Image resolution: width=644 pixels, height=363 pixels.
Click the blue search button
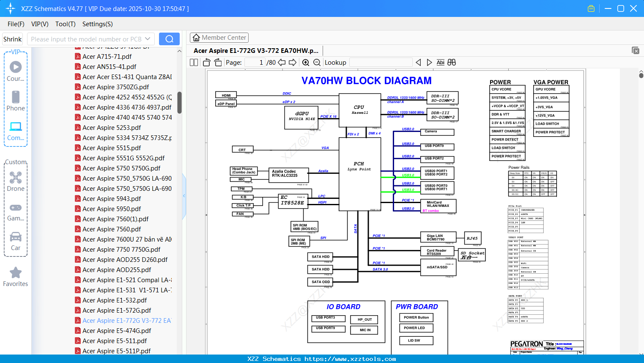click(x=169, y=39)
